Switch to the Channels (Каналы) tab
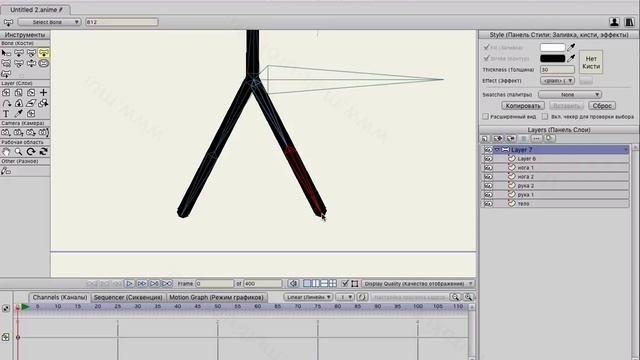This screenshot has height=360, width=640. tap(60, 297)
